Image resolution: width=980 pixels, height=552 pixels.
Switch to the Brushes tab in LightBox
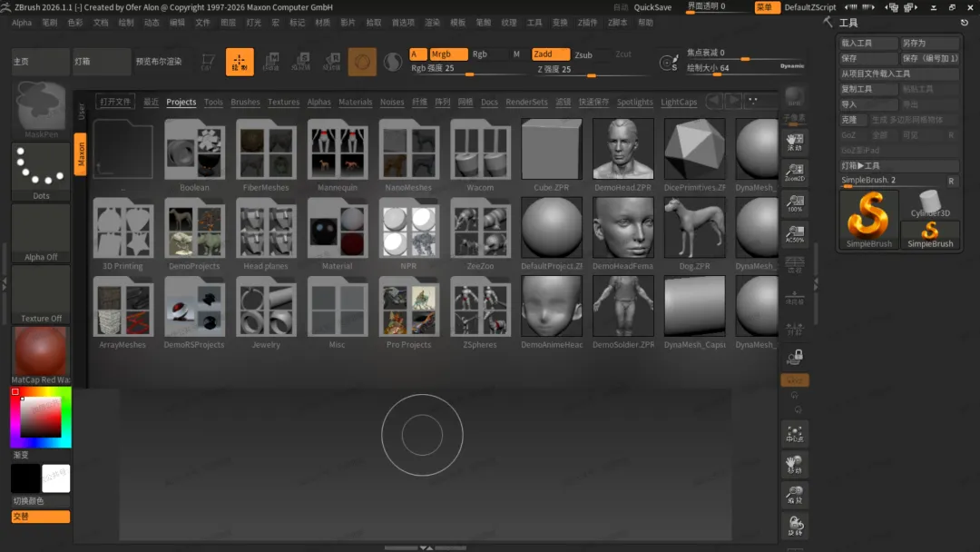coord(245,102)
